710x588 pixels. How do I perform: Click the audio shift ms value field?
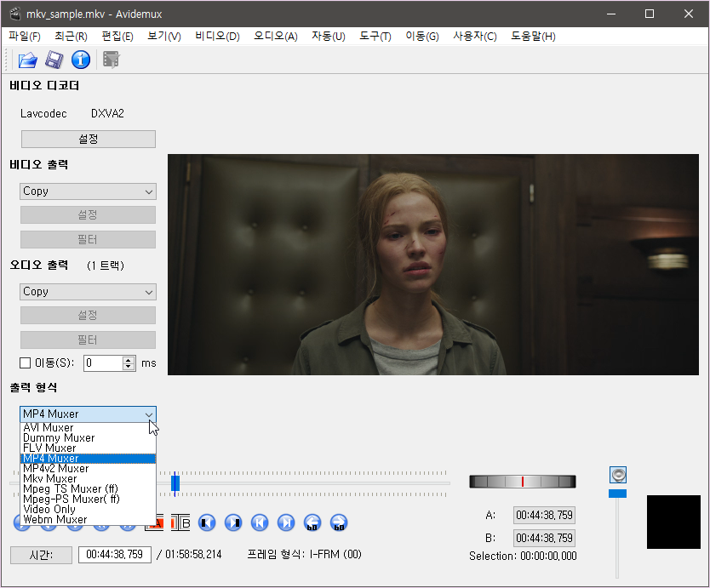pyautogui.click(x=103, y=363)
